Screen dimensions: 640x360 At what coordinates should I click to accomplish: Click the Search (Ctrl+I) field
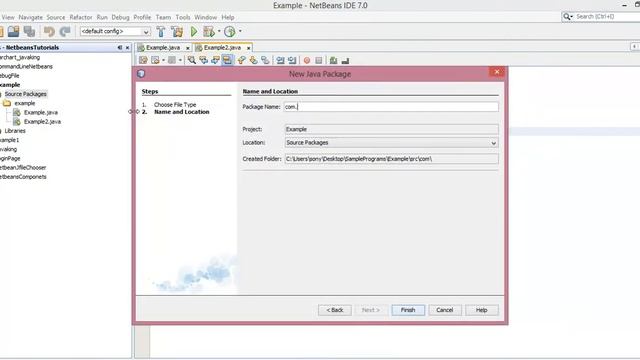607,17
